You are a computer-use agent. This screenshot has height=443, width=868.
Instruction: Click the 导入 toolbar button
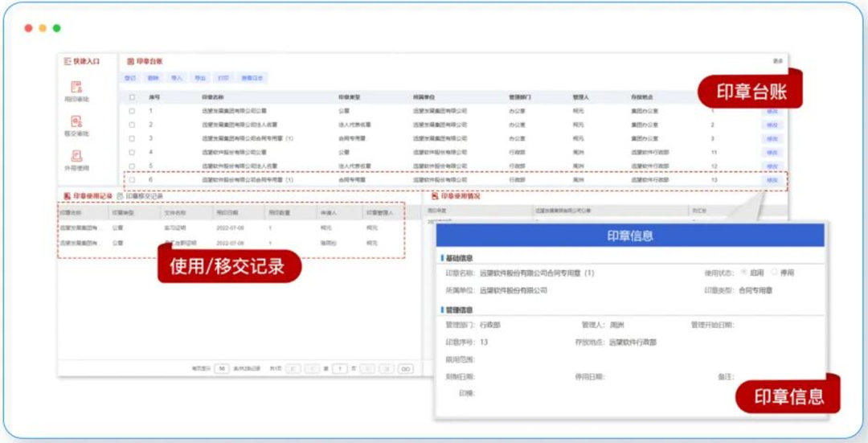(177, 78)
